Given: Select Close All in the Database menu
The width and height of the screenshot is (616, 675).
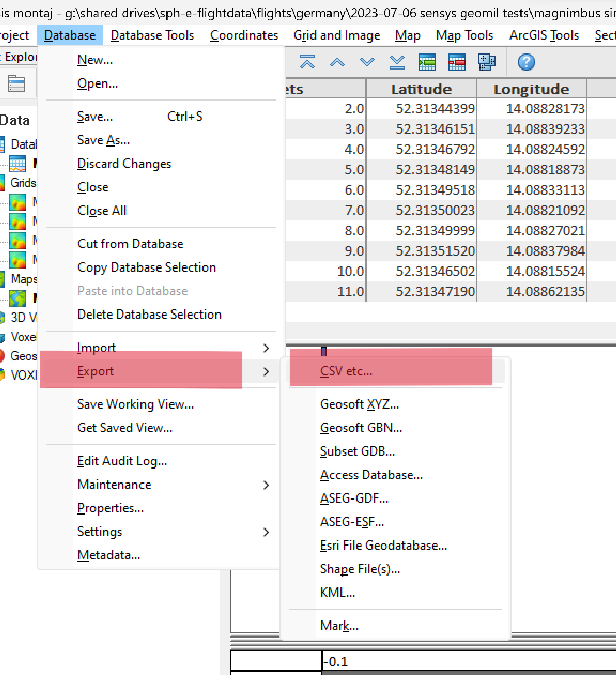Looking at the screenshot, I should (x=102, y=211).
